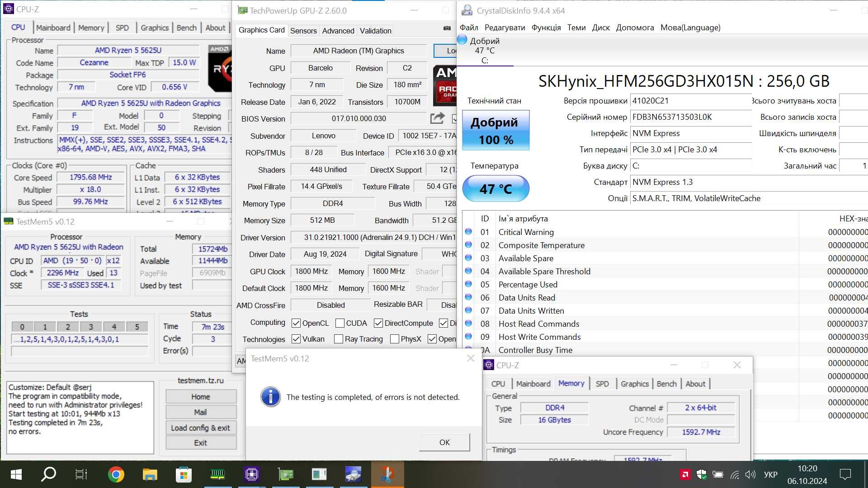Click the battery tray icon
868x488 pixels.
pos(717,474)
